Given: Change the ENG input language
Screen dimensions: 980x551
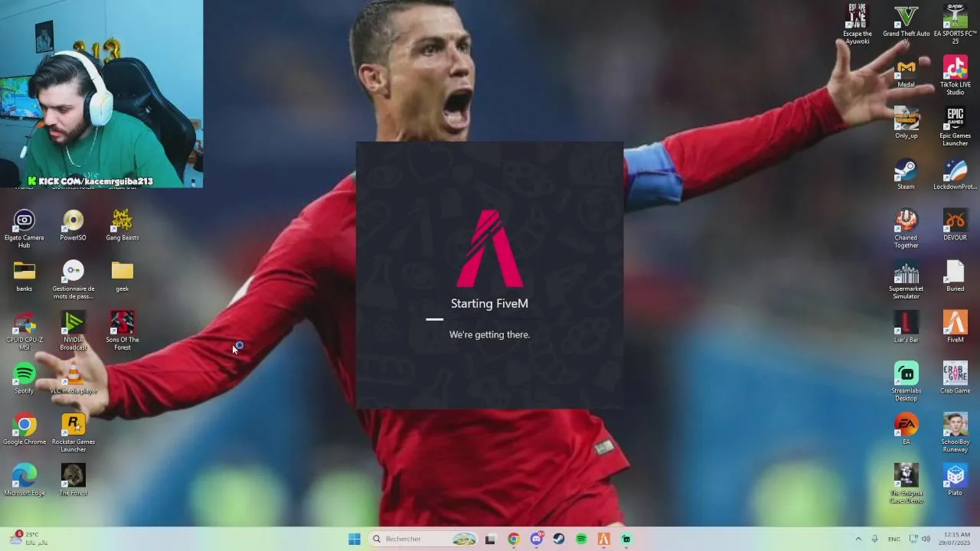Looking at the screenshot, I should [x=893, y=539].
